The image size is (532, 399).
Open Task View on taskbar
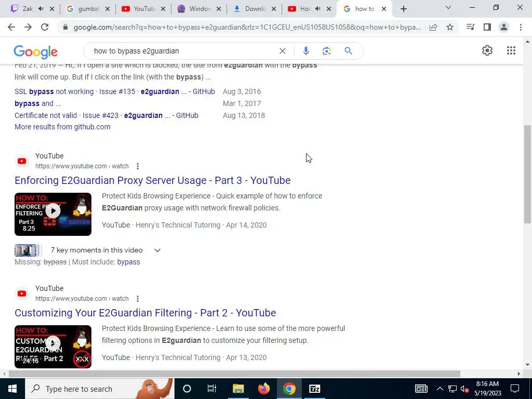(x=212, y=389)
